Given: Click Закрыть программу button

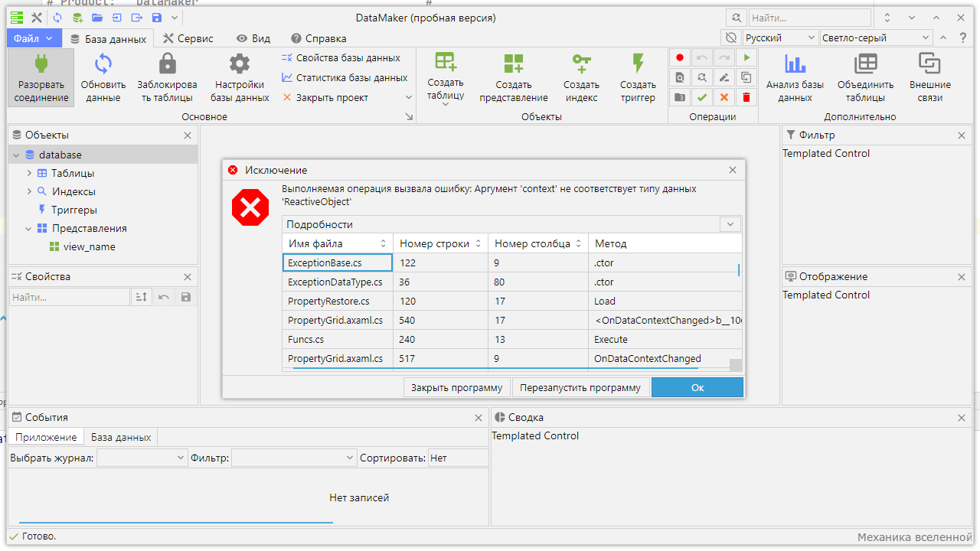Looking at the screenshot, I should (456, 387).
